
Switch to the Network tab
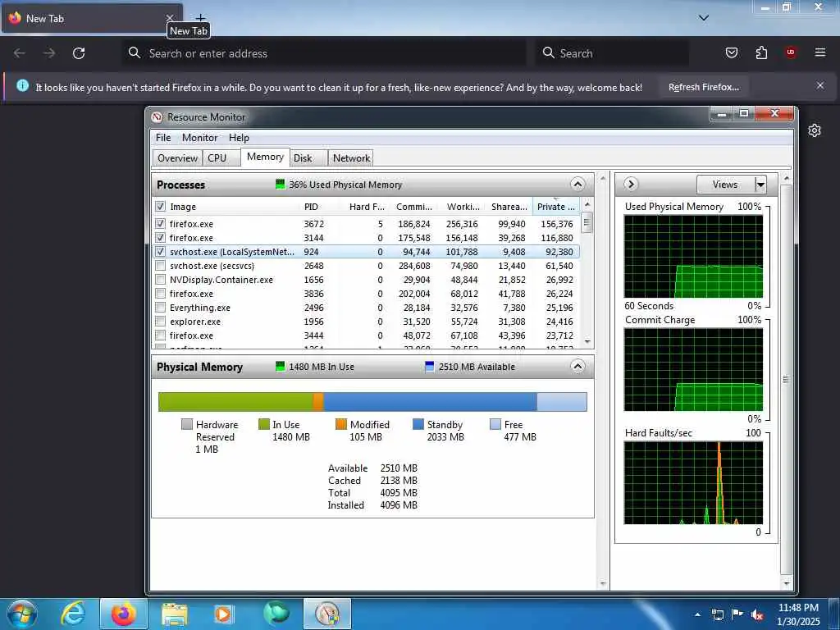pos(351,158)
